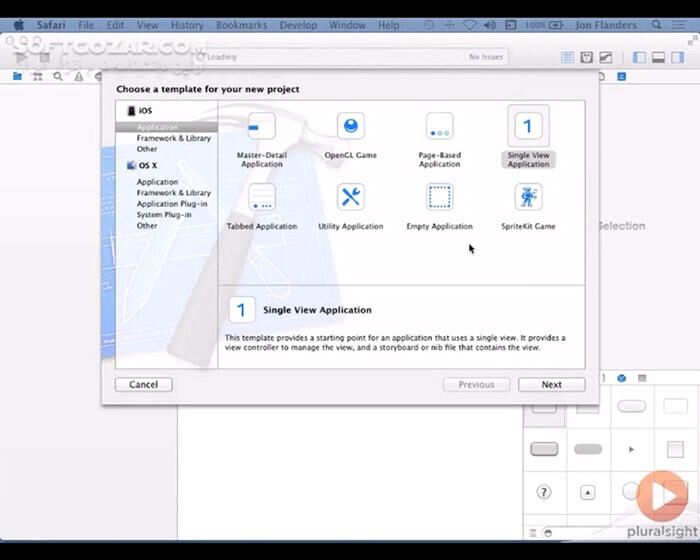The height and width of the screenshot is (560, 700).
Task: Open the File menu
Action: click(86, 25)
